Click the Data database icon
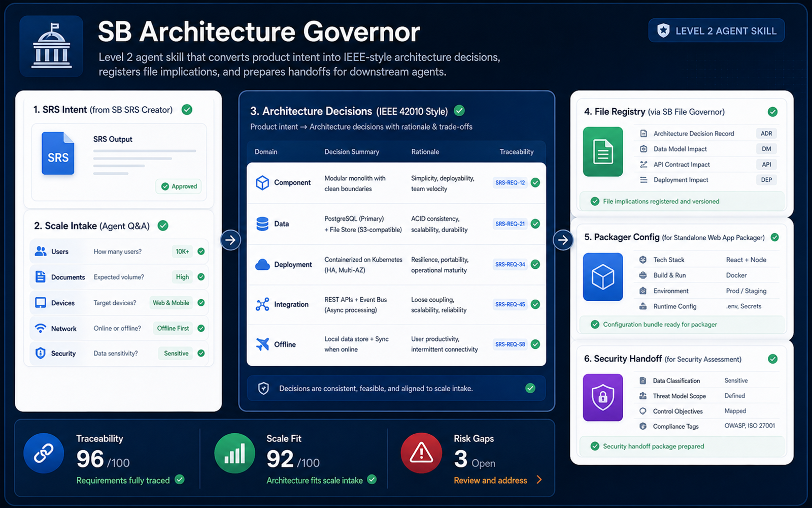 pos(262,224)
